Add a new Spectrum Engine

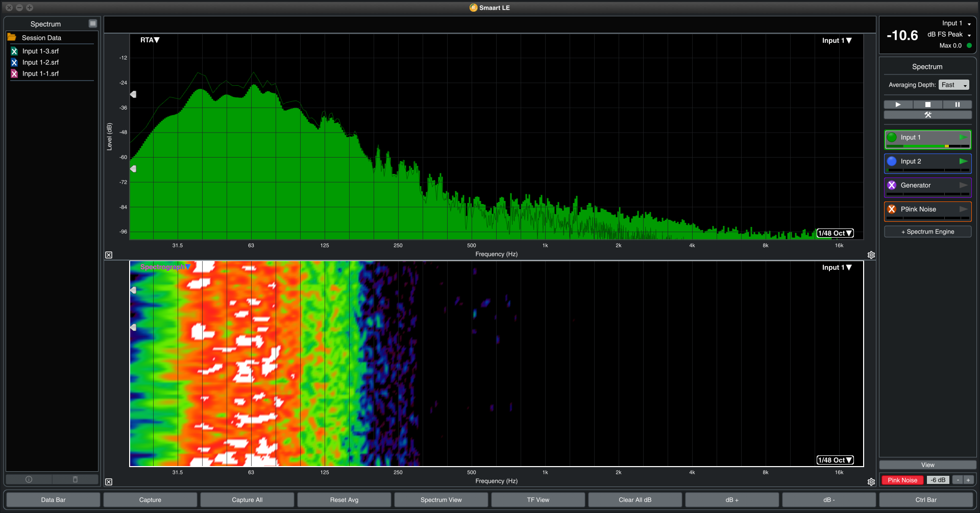[x=928, y=232]
